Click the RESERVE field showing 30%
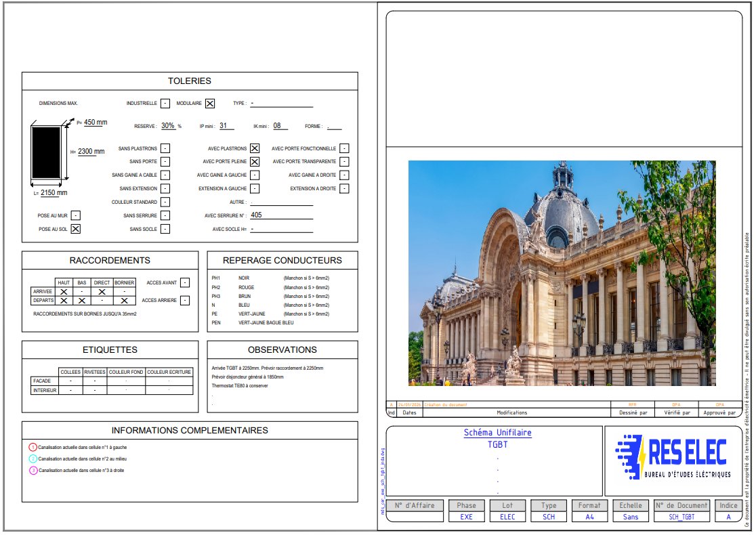The image size is (756, 535). point(169,126)
